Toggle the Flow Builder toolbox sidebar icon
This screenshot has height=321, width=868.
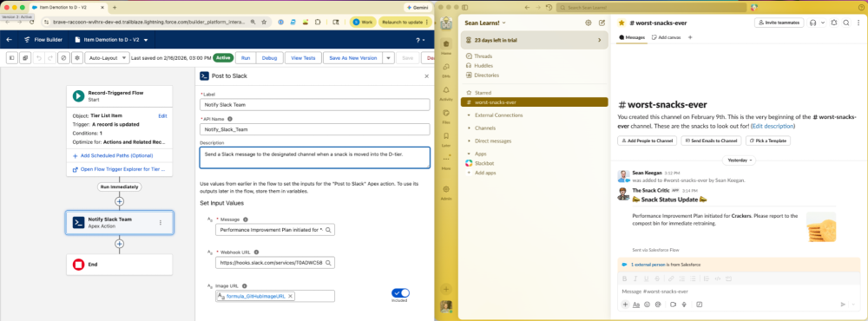11,57
